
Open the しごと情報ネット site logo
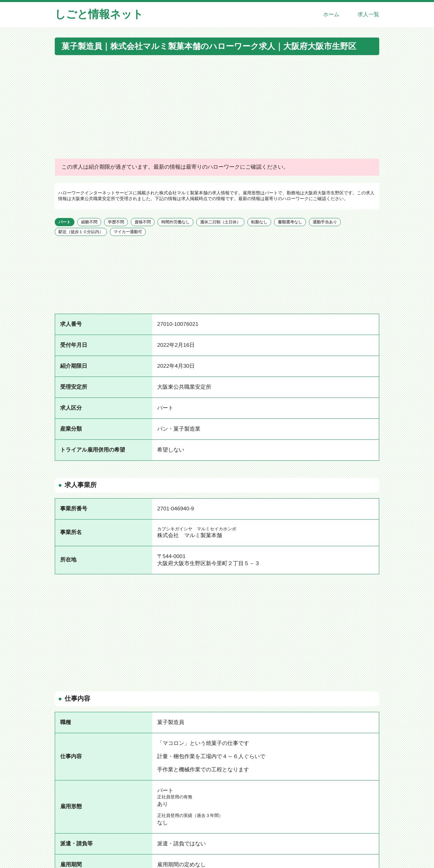[98, 15]
